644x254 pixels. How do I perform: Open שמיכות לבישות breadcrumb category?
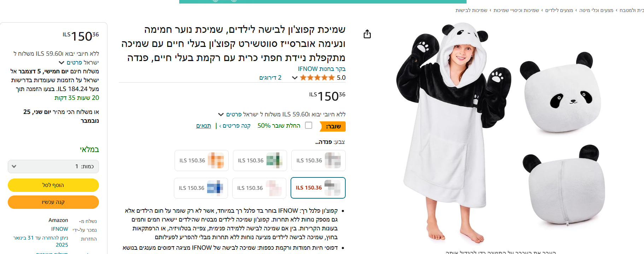[471, 10]
